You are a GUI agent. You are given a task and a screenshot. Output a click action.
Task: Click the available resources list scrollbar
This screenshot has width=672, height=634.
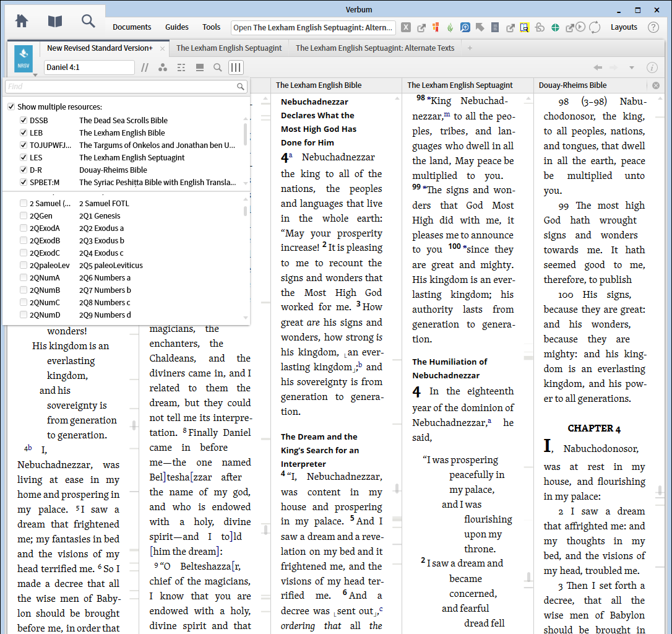pyautogui.click(x=246, y=210)
